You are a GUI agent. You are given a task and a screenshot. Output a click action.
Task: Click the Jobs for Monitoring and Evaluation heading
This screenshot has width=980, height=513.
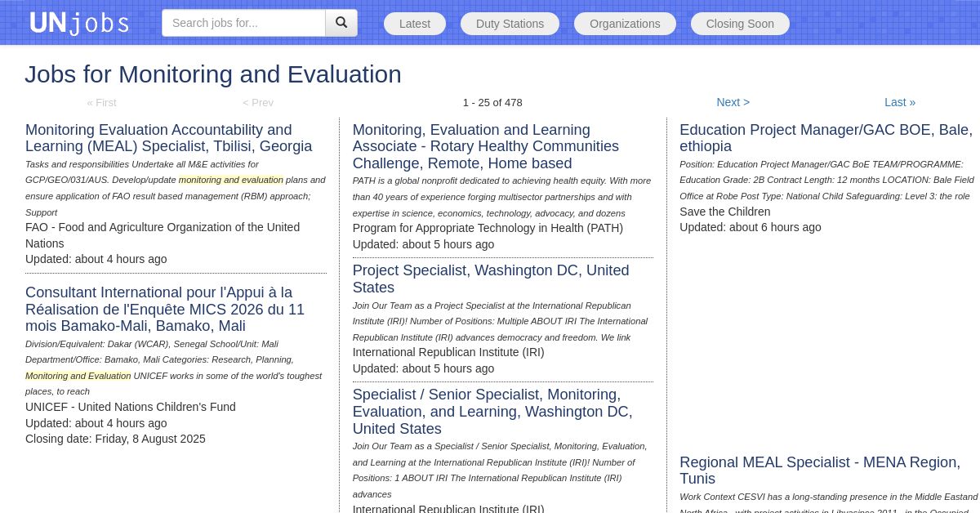(213, 74)
